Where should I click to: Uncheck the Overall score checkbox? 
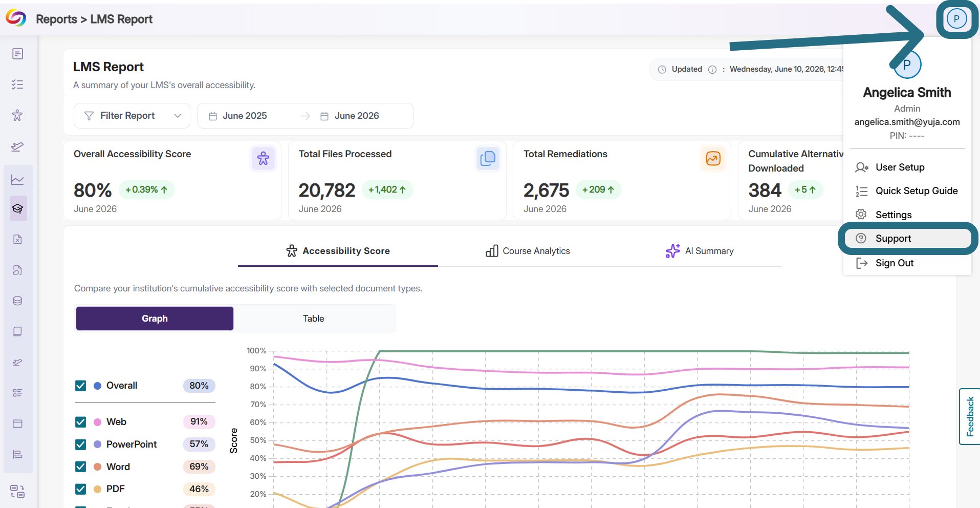point(80,386)
